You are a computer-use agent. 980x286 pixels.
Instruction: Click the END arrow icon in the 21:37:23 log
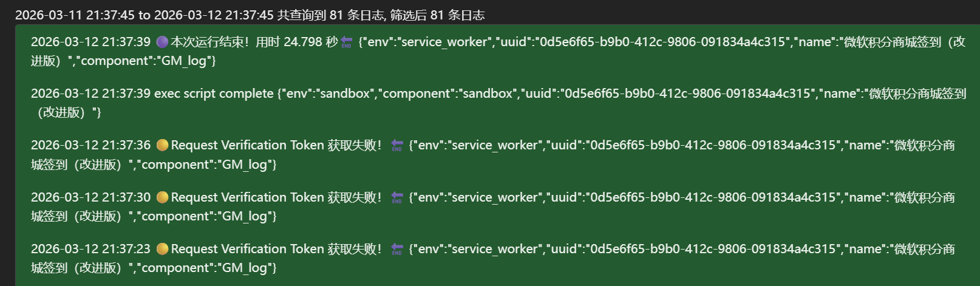(397, 250)
